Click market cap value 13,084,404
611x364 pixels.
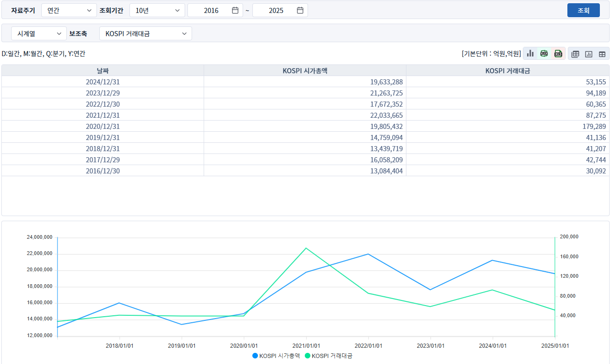coord(386,171)
